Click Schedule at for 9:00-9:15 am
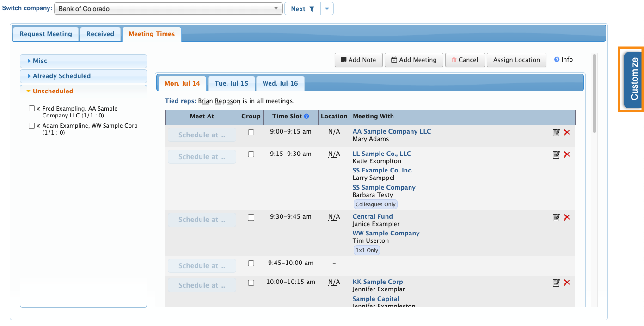The width and height of the screenshot is (644, 326). tap(202, 135)
